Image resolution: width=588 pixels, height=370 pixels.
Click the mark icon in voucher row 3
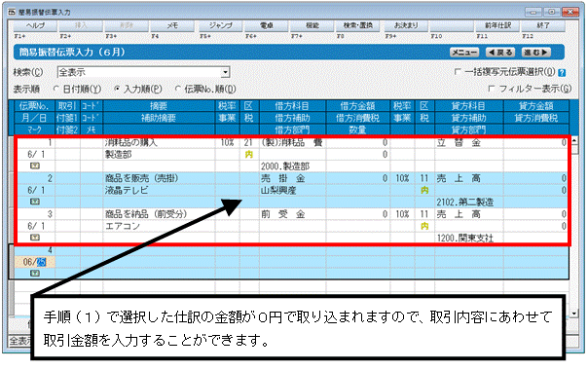34,238
